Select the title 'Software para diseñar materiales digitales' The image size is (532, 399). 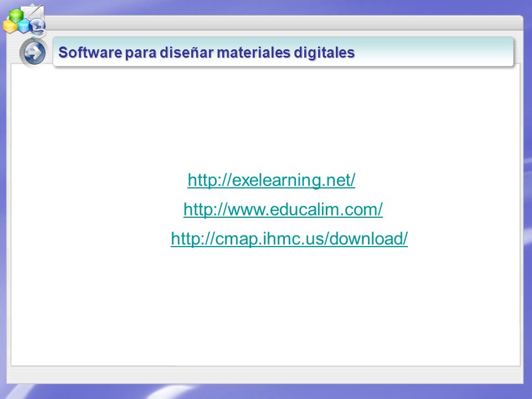click(206, 53)
